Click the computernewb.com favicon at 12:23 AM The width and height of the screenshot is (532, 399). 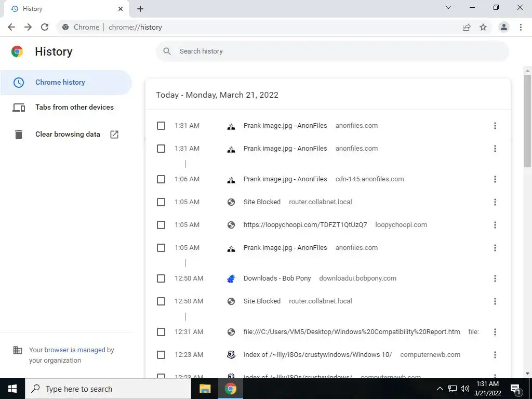coord(231,355)
